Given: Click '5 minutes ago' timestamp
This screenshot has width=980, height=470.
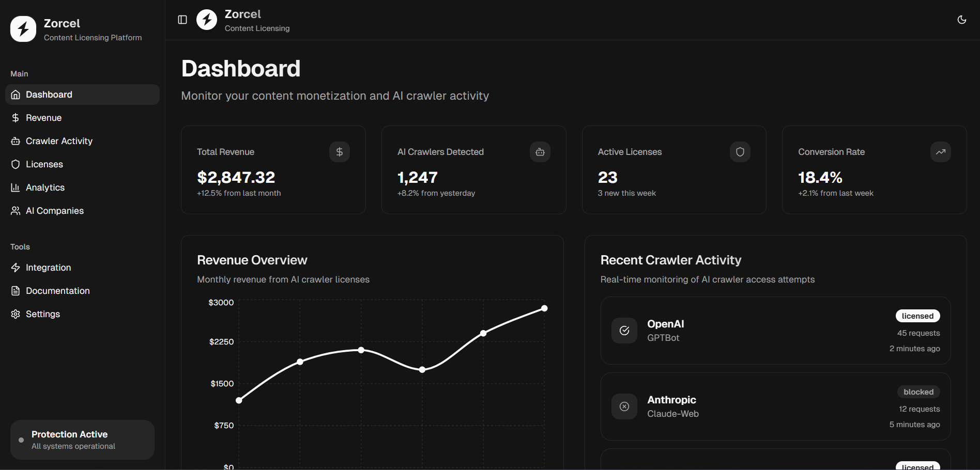Looking at the screenshot, I should point(915,425).
